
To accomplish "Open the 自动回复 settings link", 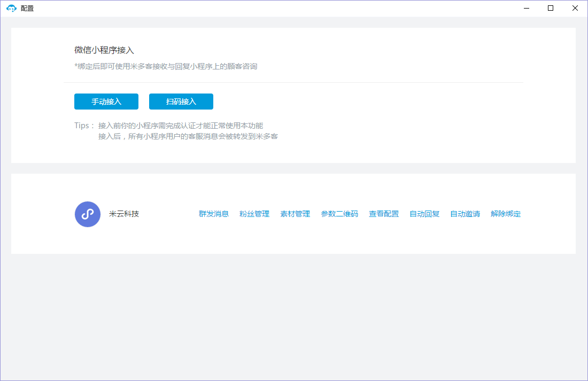I will point(424,214).
